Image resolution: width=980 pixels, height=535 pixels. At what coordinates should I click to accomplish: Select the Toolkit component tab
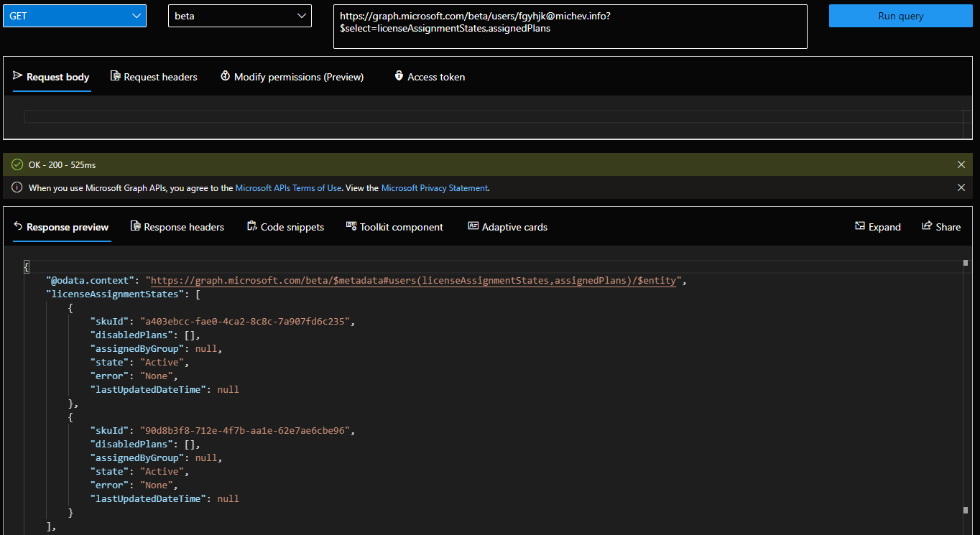point(394,227)
